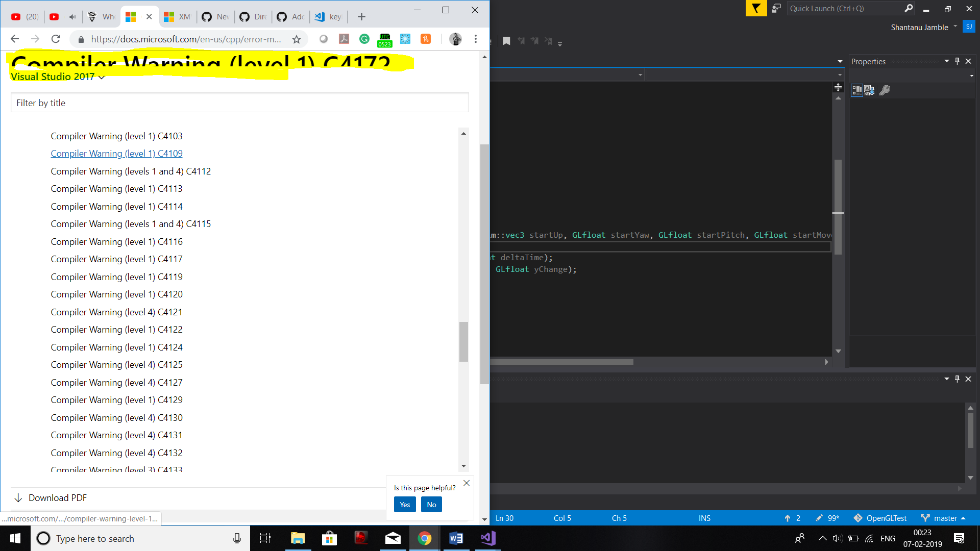Image resolution: width=980 pixels, height=551 pixels.
Task: Click the table of contents scrollbar thumb
Action: point(463,341)
